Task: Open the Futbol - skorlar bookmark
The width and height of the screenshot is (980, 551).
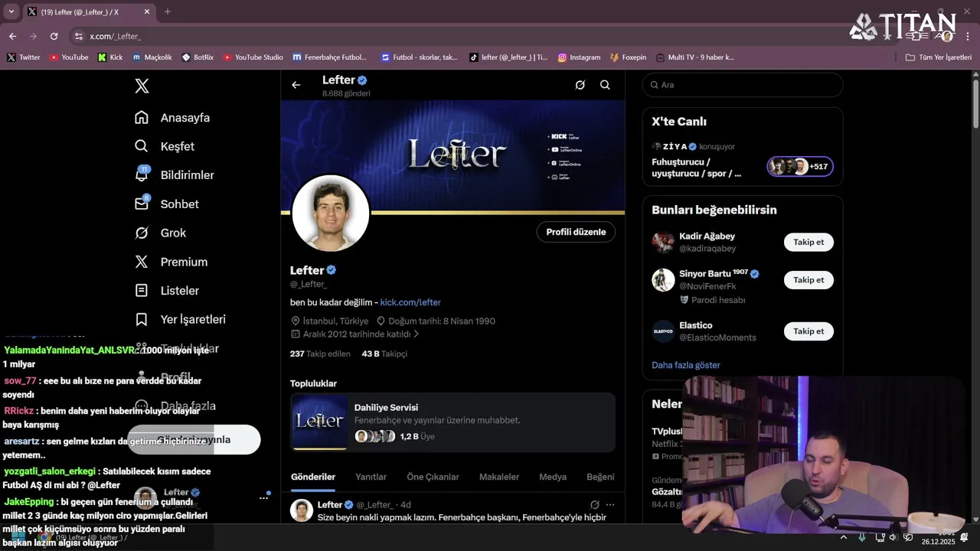Action: click(419, 57)
